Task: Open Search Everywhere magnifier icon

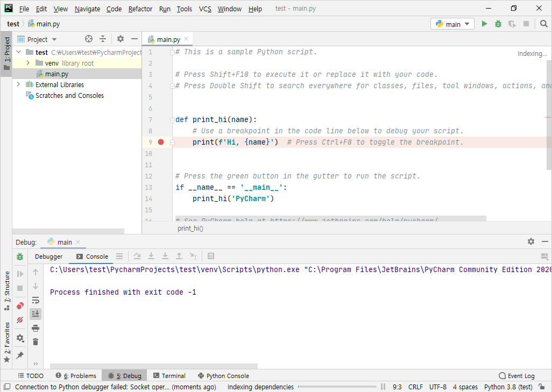Action: [543, 24]
